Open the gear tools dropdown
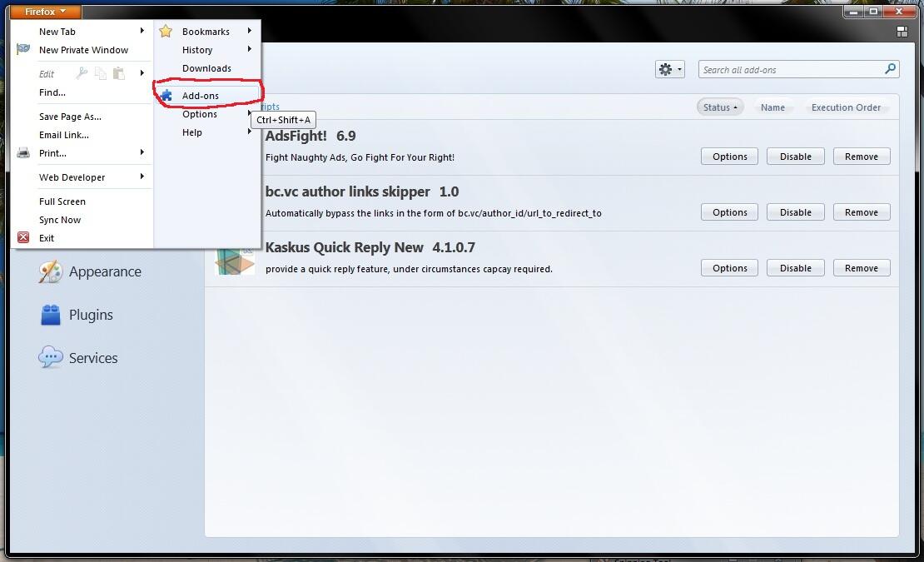Screen dimensions: 924x562 670,69
